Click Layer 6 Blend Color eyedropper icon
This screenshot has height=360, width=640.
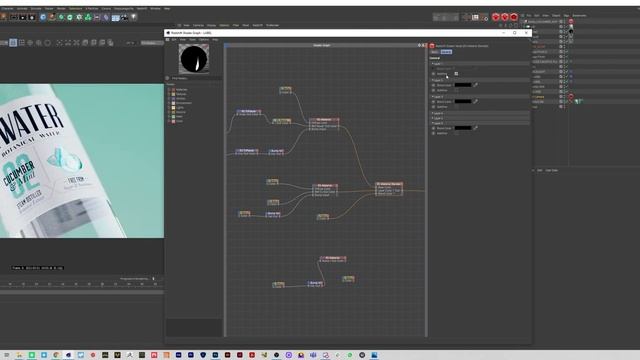[475, 128]
